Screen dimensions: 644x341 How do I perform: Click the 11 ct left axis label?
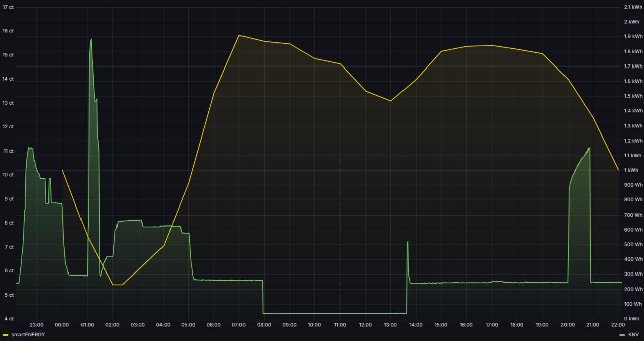pos(8,151)
